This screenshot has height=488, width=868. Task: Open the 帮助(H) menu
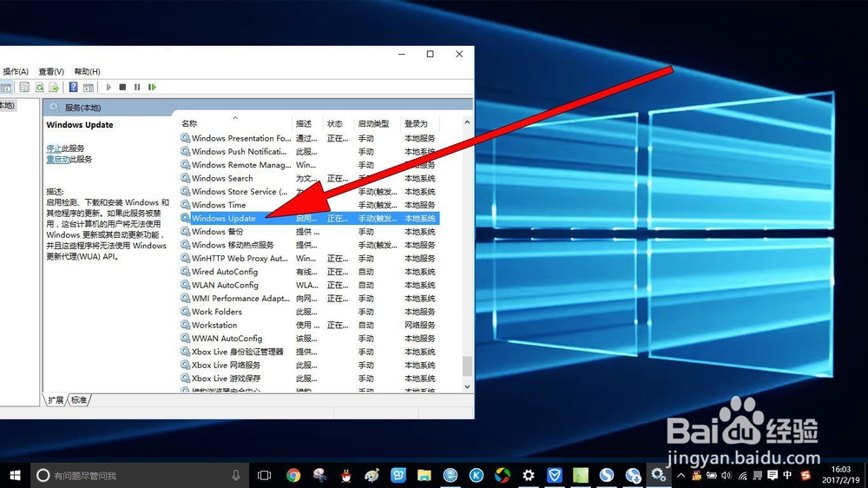pyautogui.click(x=87, y=71)
